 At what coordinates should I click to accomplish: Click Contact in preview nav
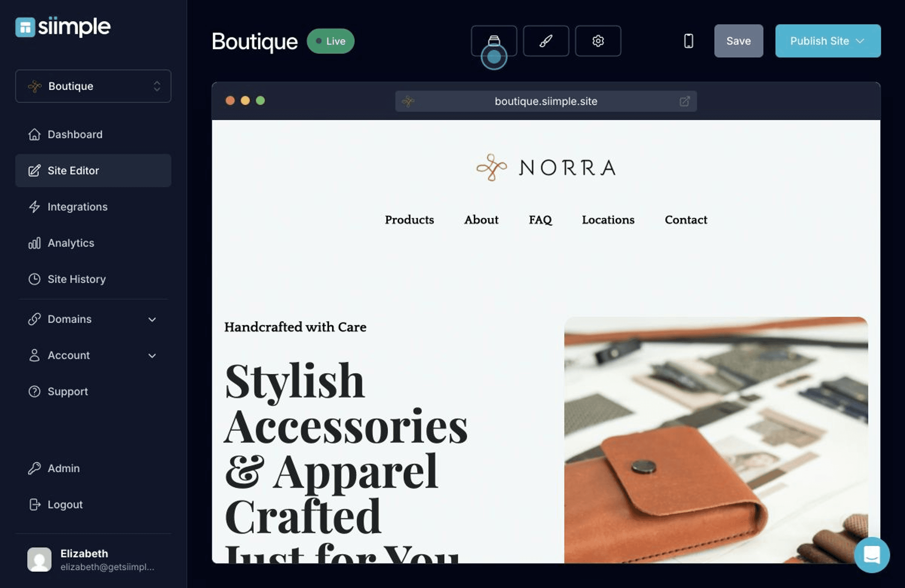pos(686,220)
